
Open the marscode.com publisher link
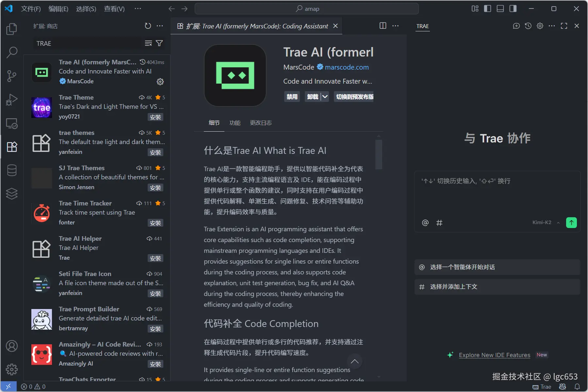tap(347, 67)
